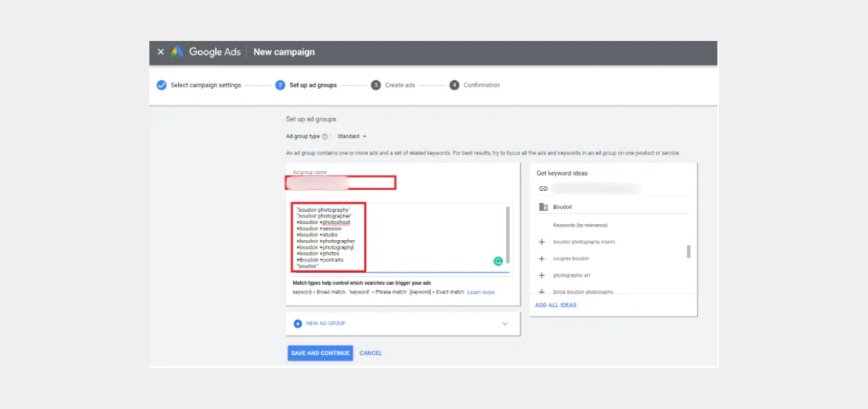Expand the New Ad Group chevron

click(505, 324)
